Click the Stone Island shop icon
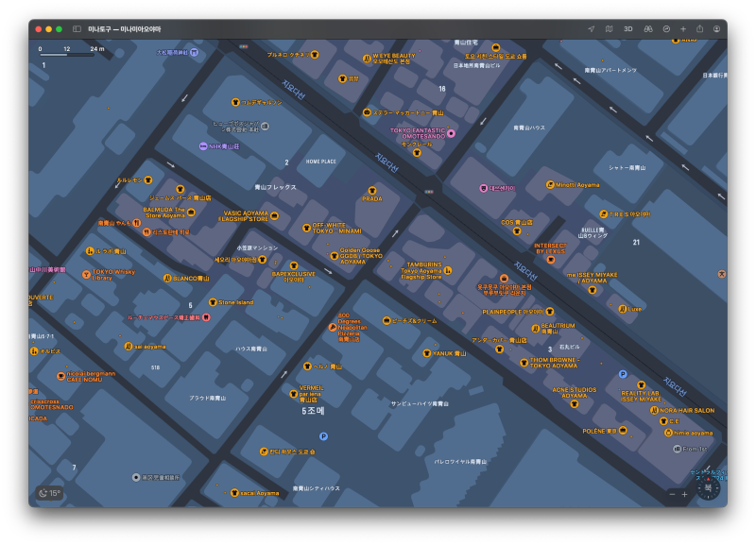The image size is (756, 545). click(212, 302)
